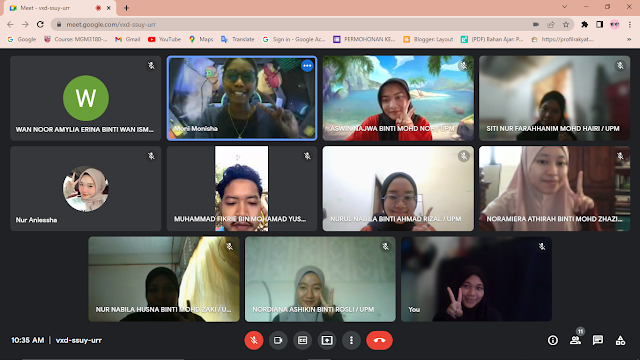
Task: Open the Meeting details info icon
Action: pyautogui.click(x=553, y=340)
